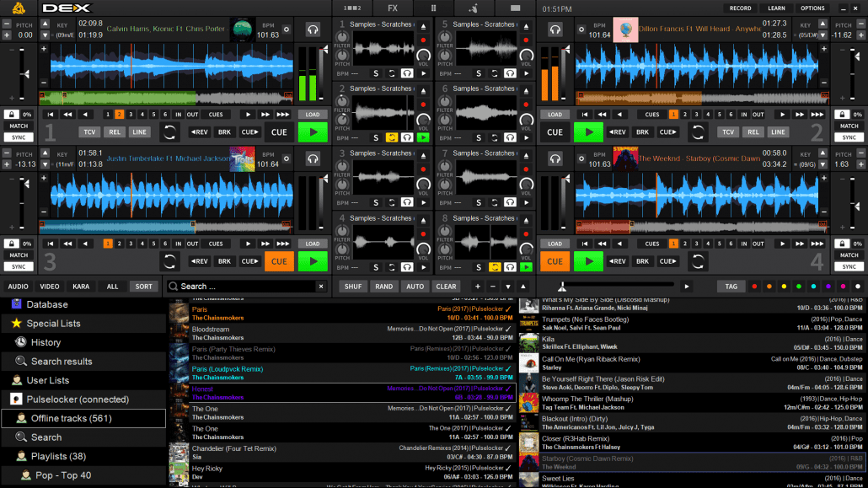Toggle headphone preview on sampler 6
This screenshot has height=488, width=868.
510,137
